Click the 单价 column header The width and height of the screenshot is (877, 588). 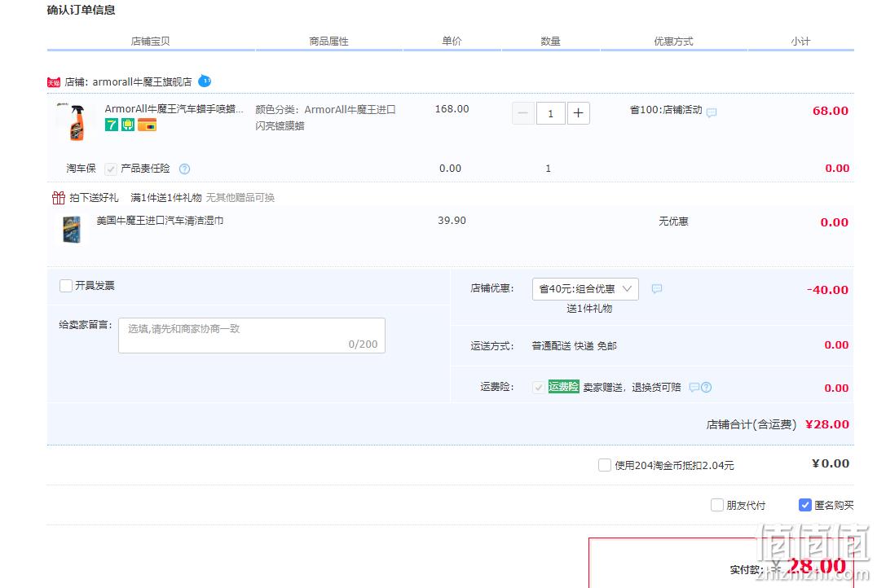tap(452, 41)
